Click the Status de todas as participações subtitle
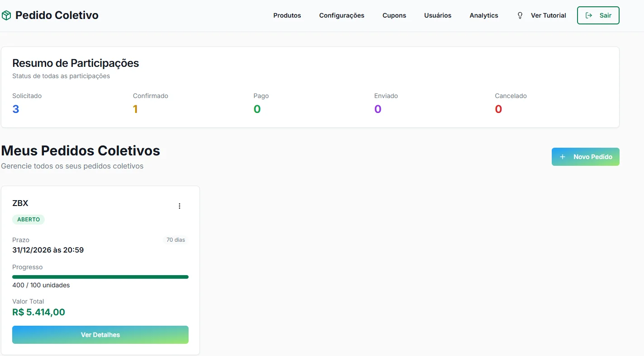 click(x=61, y=76)
